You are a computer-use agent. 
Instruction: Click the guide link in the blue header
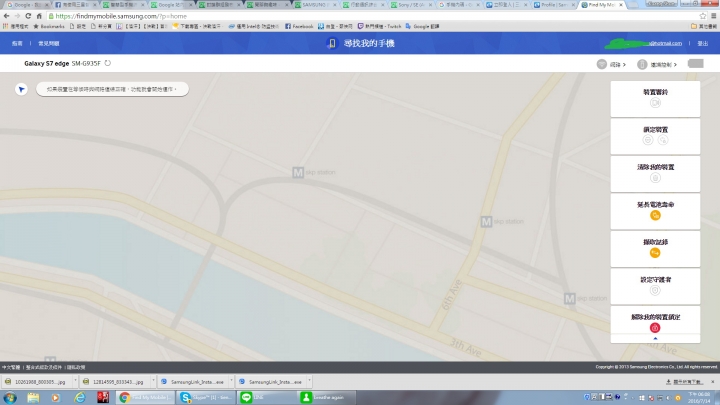17,43
